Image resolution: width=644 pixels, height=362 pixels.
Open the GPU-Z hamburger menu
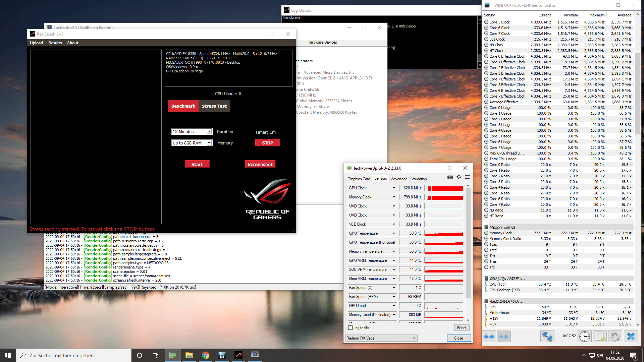pos(467,177)
